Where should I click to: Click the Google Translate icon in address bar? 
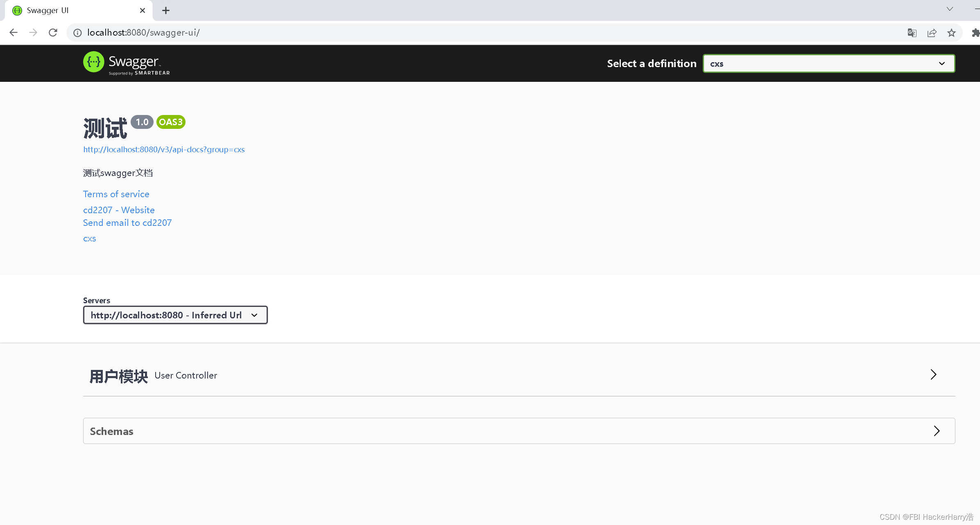912,33
